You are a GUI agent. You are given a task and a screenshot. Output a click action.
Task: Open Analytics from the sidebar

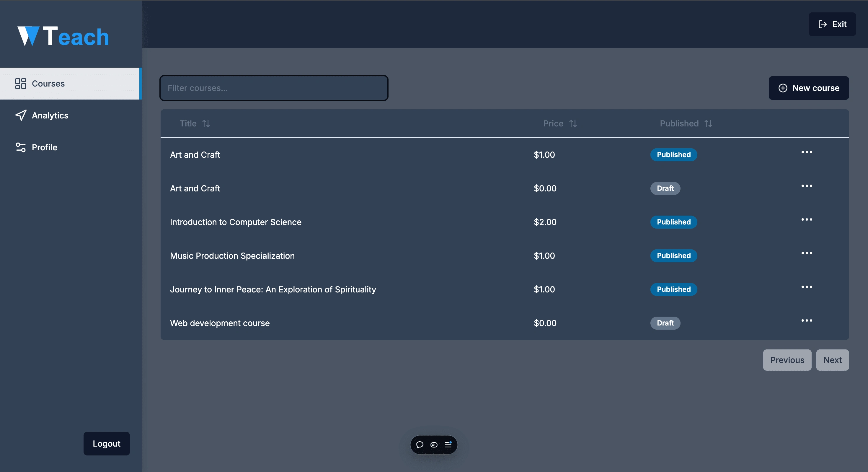pyautogui.click(x=50, y=115)
